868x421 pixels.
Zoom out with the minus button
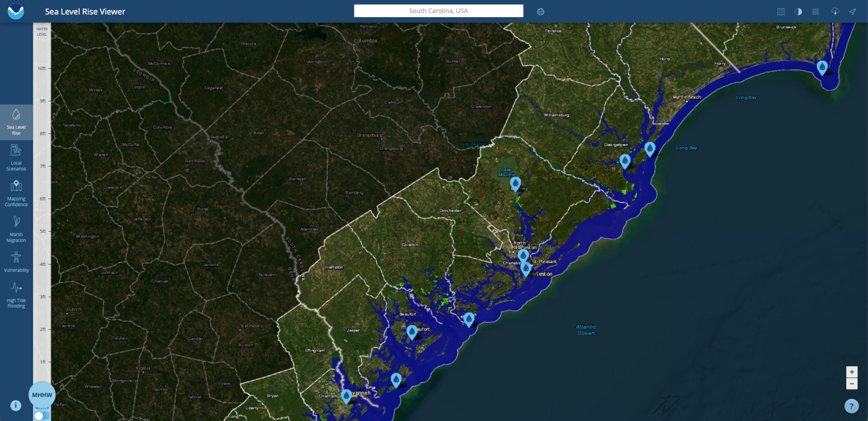click(852, 384)
